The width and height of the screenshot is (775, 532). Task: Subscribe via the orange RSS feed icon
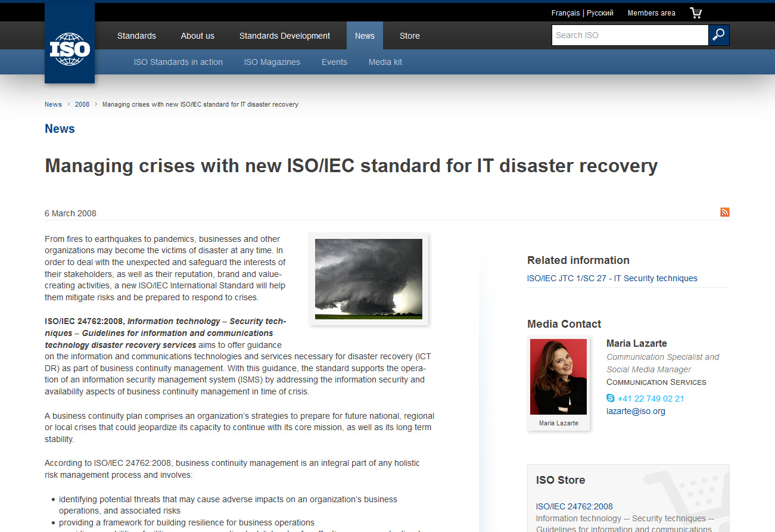click(x=725, y=212)
